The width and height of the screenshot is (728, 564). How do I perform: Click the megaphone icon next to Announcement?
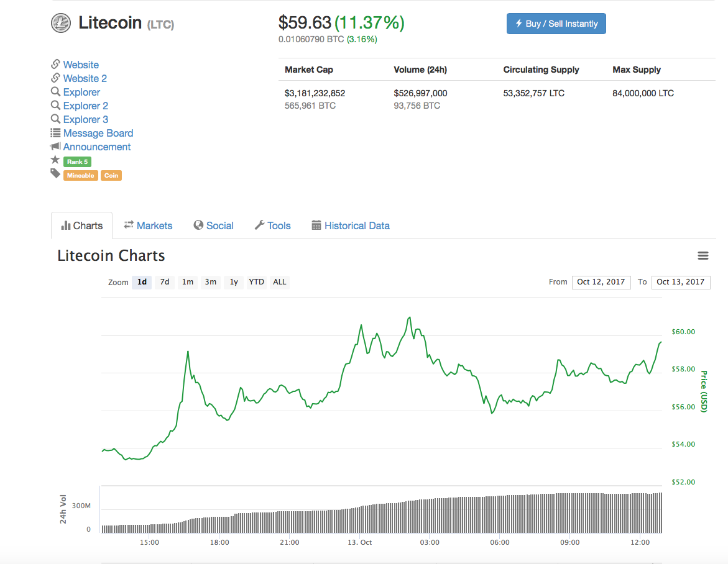tap(55, 147)
